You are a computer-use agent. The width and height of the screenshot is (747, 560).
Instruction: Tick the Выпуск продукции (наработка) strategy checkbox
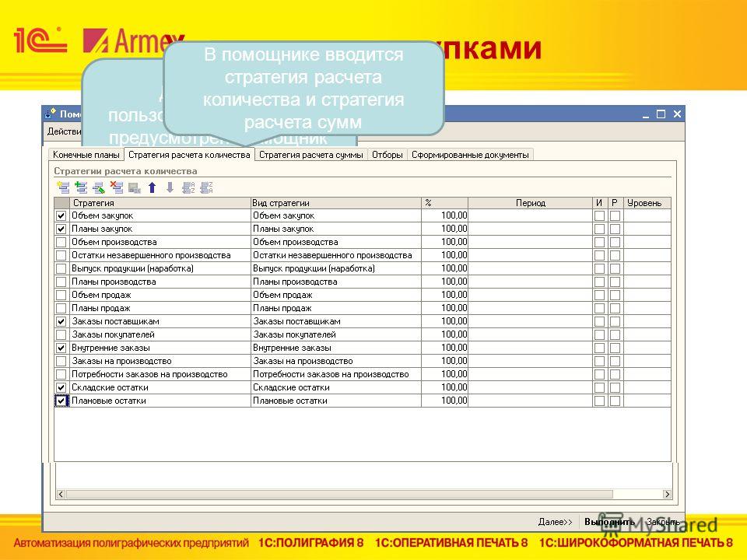click(61, 268)
